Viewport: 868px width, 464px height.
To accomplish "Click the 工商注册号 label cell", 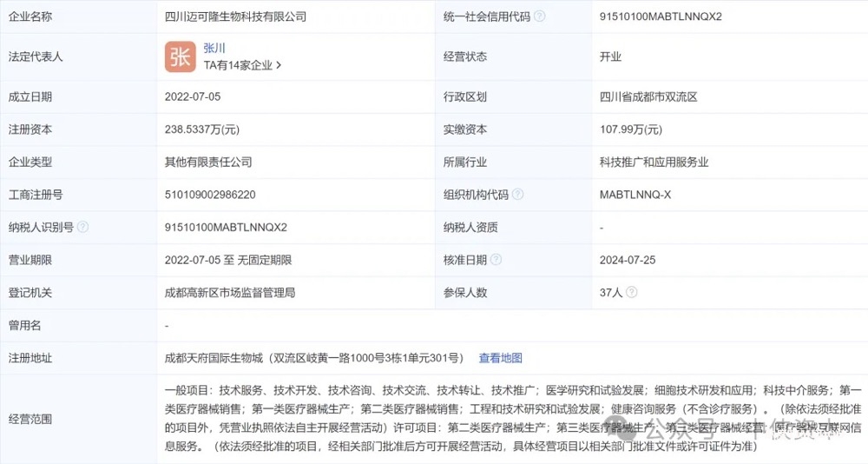I will point(78,195).
